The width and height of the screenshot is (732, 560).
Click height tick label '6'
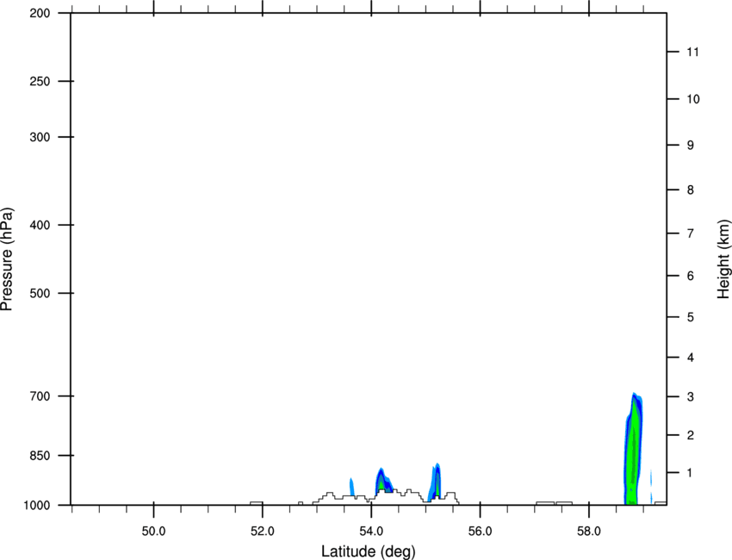pos(691,276)
